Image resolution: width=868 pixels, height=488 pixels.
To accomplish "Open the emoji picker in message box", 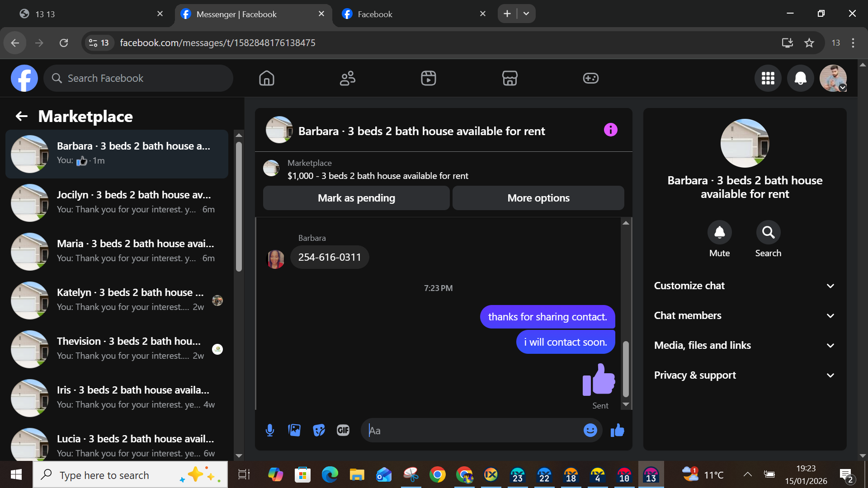I will (590, 430).
